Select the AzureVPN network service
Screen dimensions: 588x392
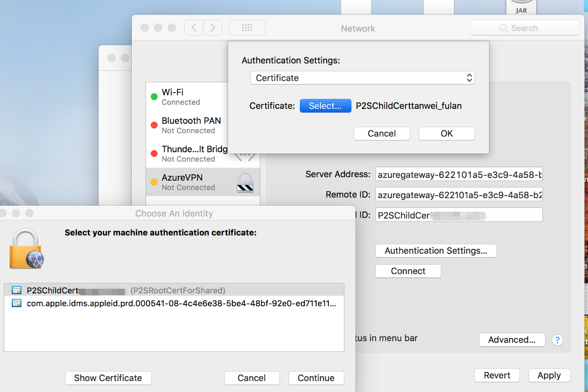188,182
